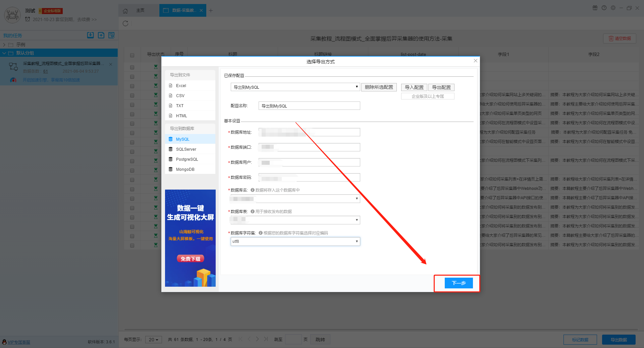Click 导入配置 button
The height and width of the screenshot is (348, 644).
click(x=414, y=87)
